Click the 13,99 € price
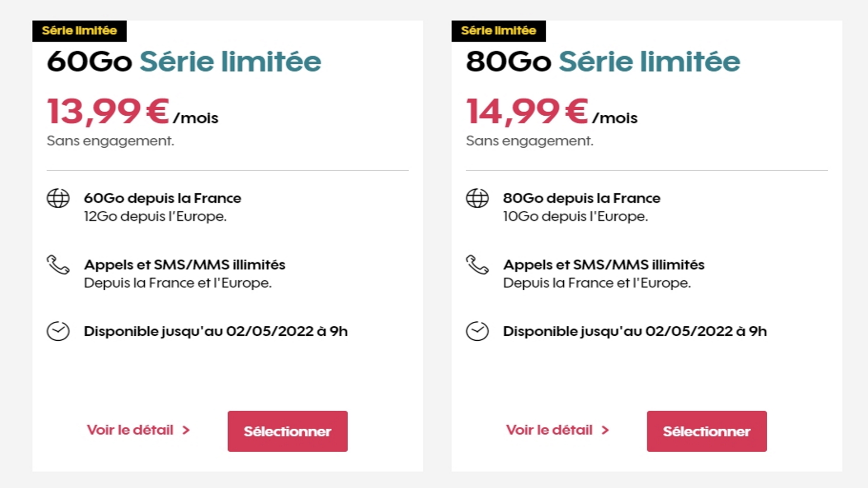 (108, 112)
